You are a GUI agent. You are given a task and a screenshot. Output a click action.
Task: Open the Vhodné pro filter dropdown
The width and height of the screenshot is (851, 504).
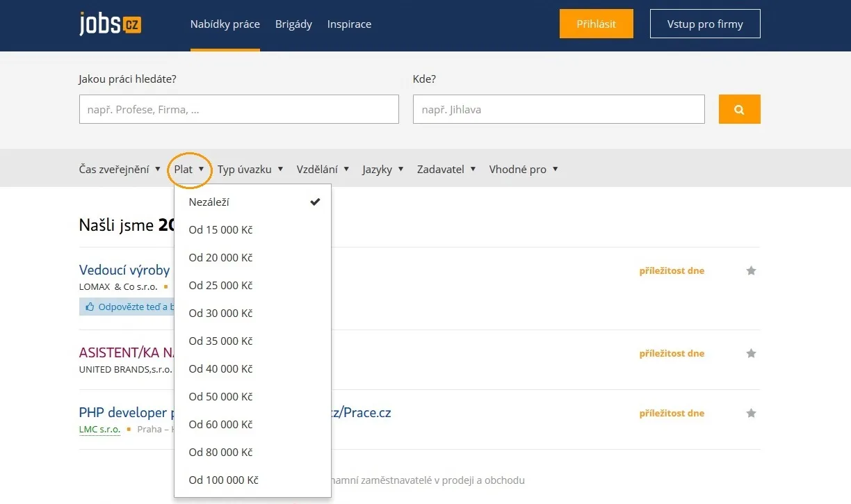[524, 169]
